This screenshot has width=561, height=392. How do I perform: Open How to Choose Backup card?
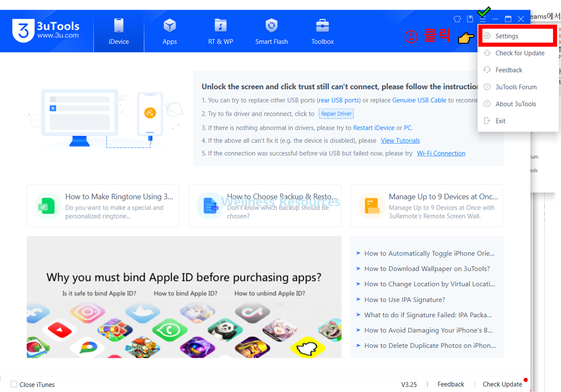[265, 206]
